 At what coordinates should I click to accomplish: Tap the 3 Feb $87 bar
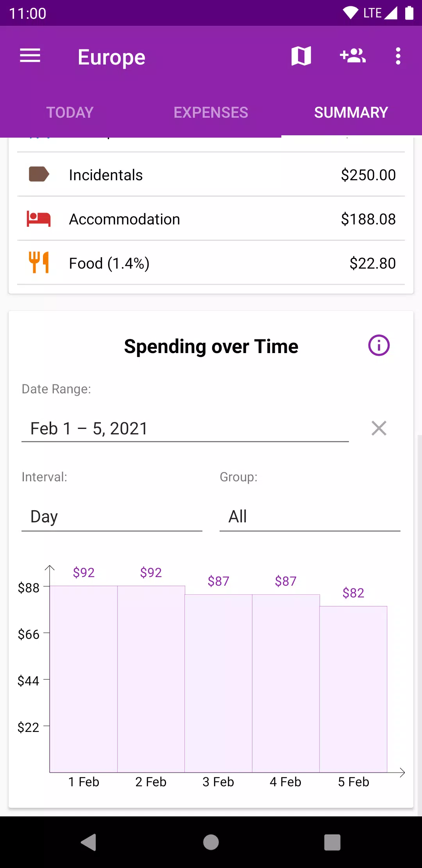[x=218, y=683]
